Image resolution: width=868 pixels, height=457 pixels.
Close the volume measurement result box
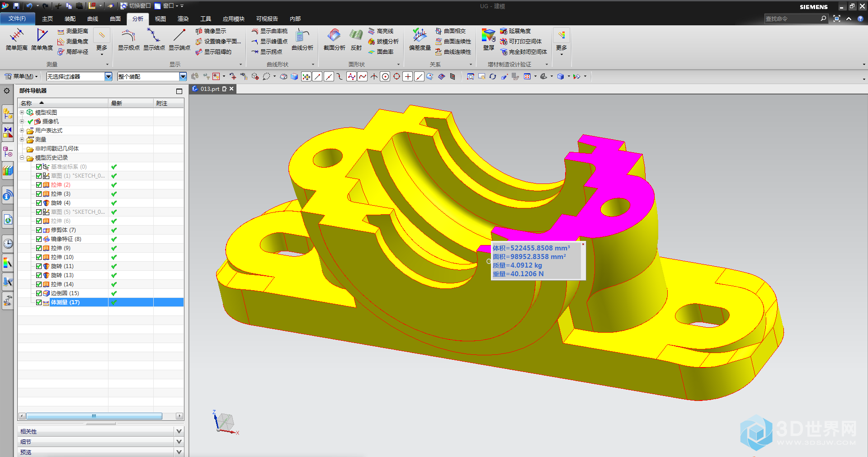pos(583,244)
